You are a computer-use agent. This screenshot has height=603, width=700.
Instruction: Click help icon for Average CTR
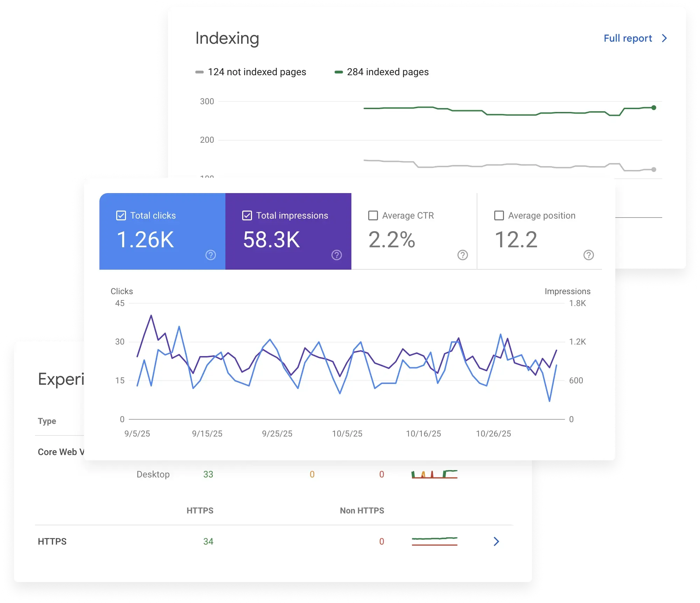[462, 255]
